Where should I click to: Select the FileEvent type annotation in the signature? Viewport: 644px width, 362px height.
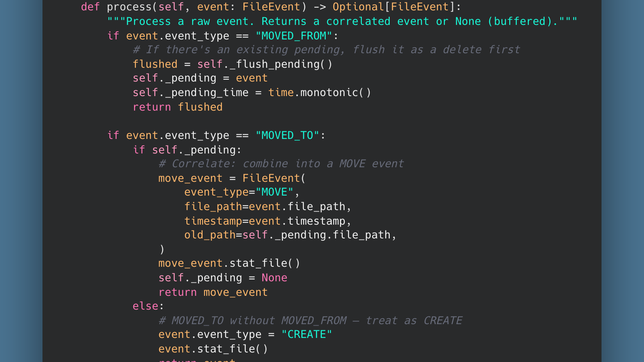coord(271,7)
